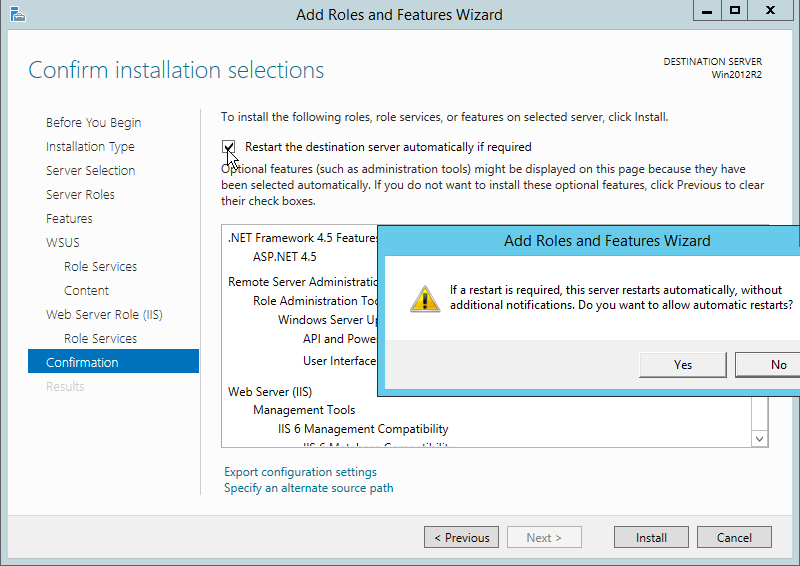Select Server Roles step
The image size is (800, 566).
point(80,194)
